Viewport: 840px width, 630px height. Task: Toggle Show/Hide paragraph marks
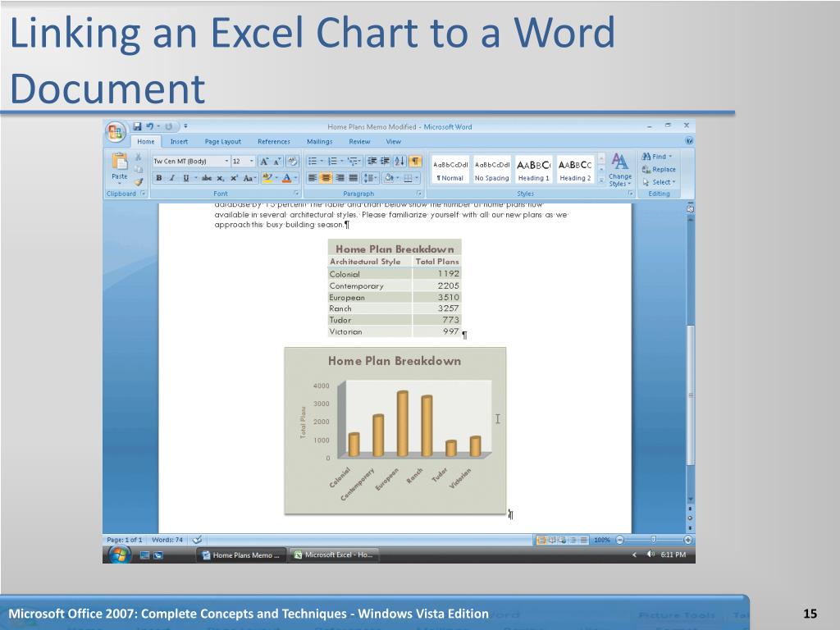[415, 162]
